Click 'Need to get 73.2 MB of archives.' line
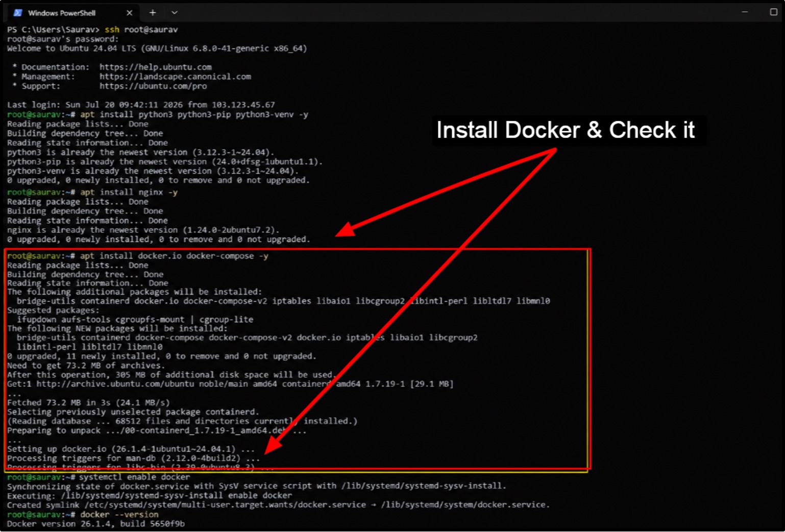785x532 pixels. click(x=86, y=366)
